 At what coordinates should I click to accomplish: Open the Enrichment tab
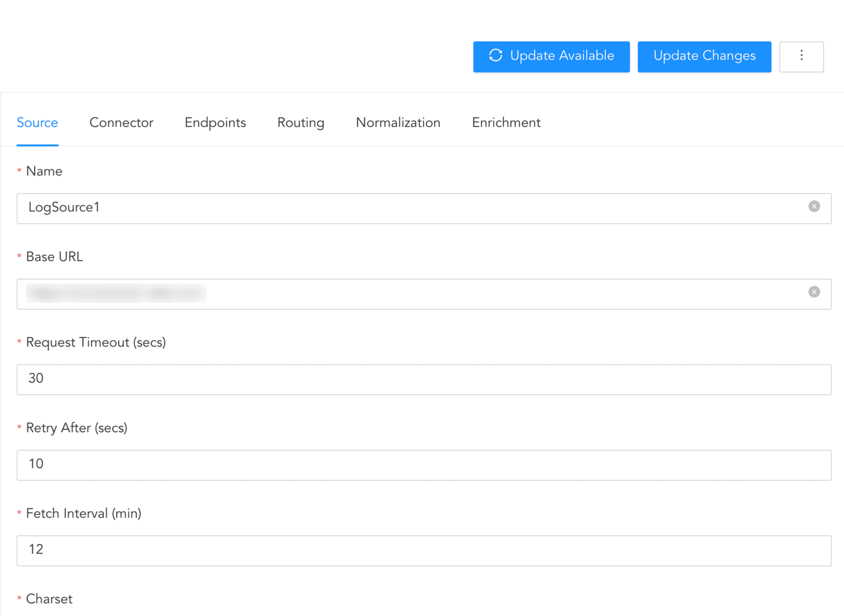506,123
